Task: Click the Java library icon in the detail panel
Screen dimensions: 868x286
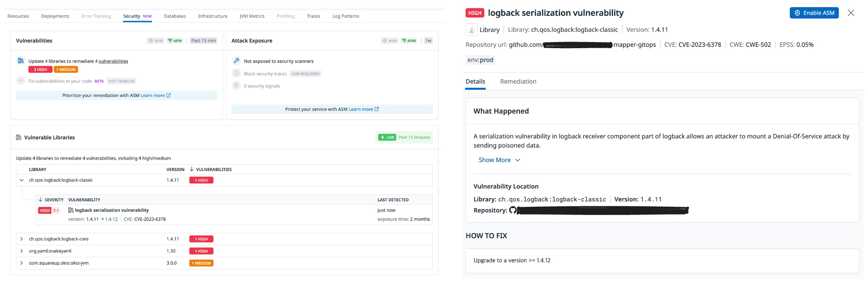Action: 472,30
